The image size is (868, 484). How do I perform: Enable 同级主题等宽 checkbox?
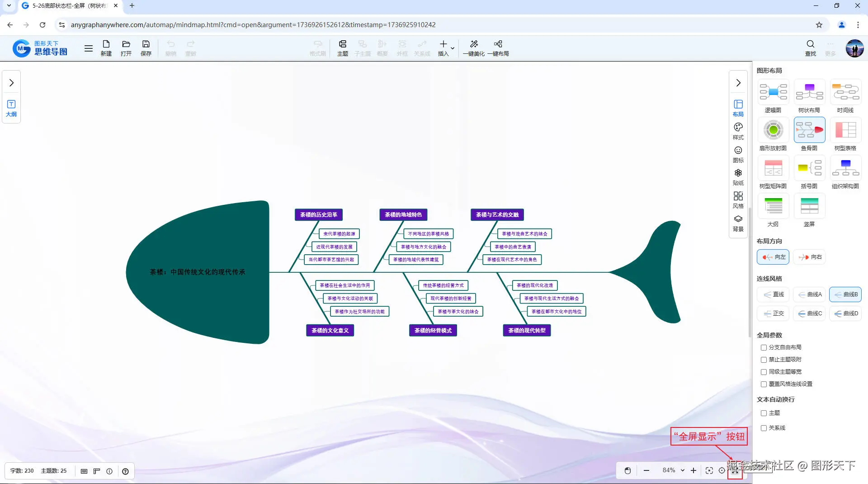coord(764,372)
